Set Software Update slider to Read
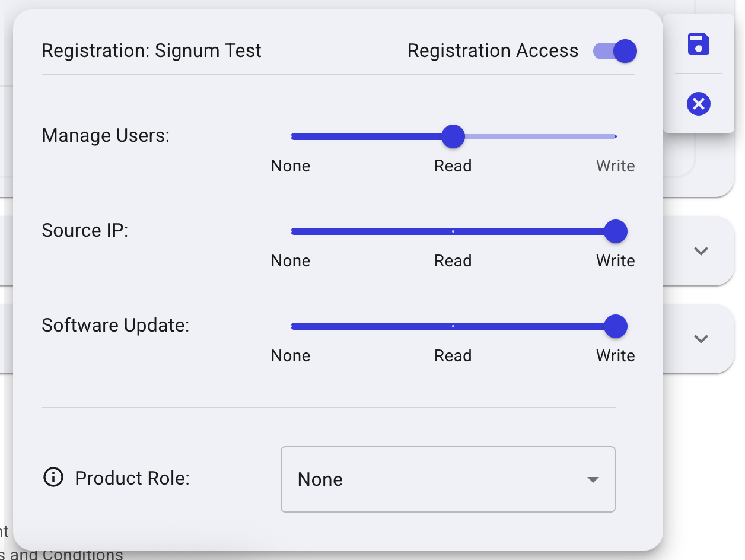Viewport: 745px width, 560px height. click(x=453, y=326)
